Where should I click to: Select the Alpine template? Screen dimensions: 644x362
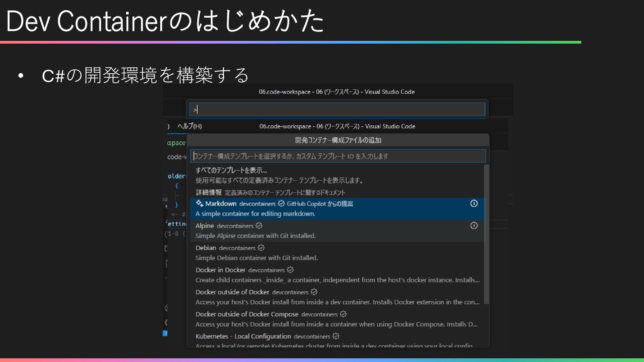click(337, 231)
